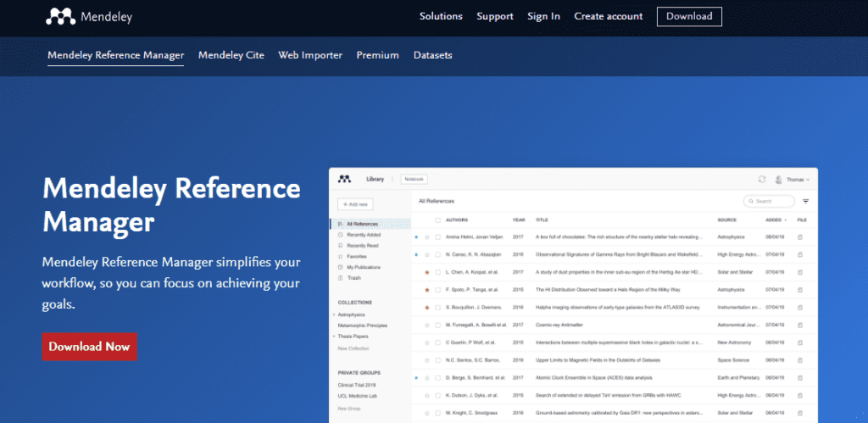
Task: Open the Clinical Trial 2019 group
Action: (x=357, y=385)
